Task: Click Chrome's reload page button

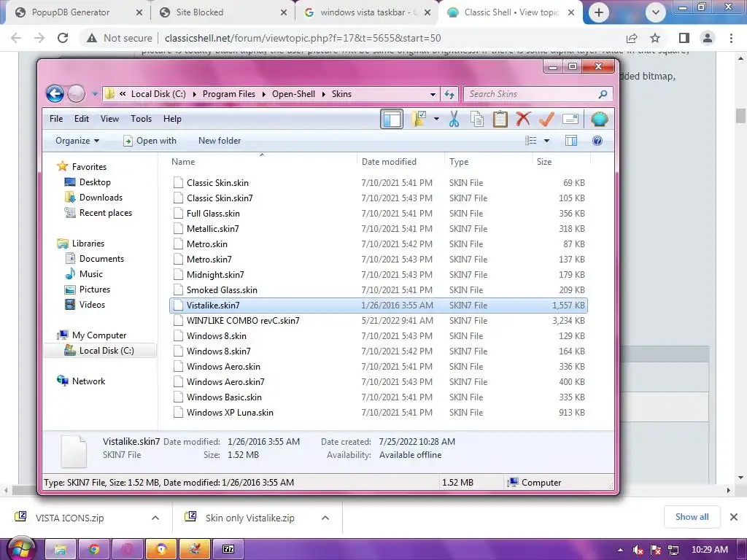Action: 63,38
